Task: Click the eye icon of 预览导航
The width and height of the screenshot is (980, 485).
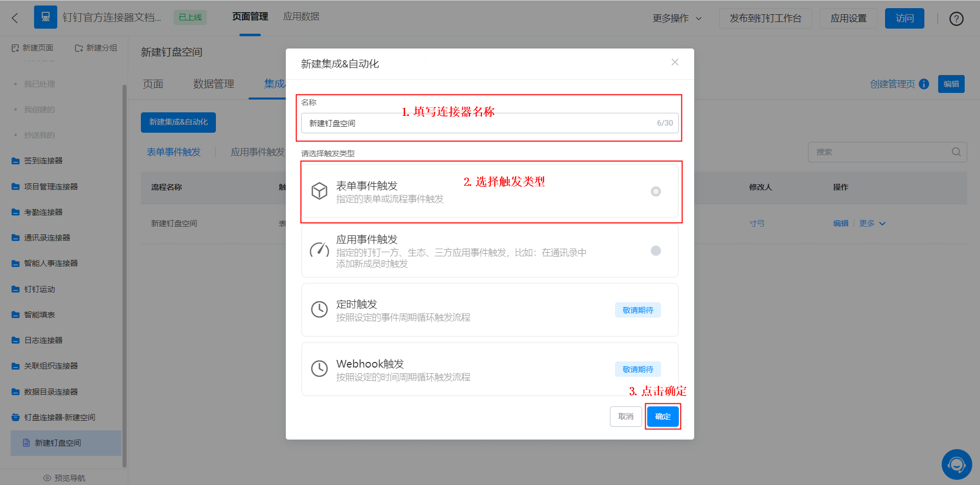Action: click(x=47, y=478)
